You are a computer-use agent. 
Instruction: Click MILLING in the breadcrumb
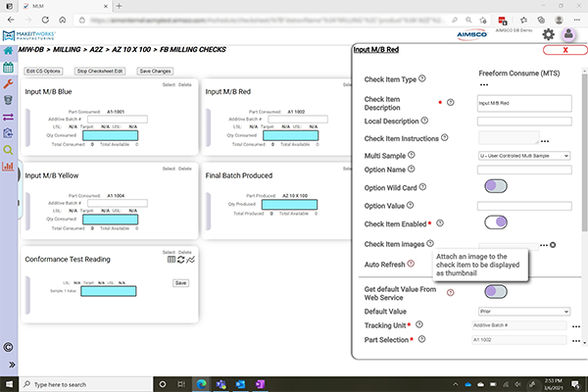click(67, 50)
